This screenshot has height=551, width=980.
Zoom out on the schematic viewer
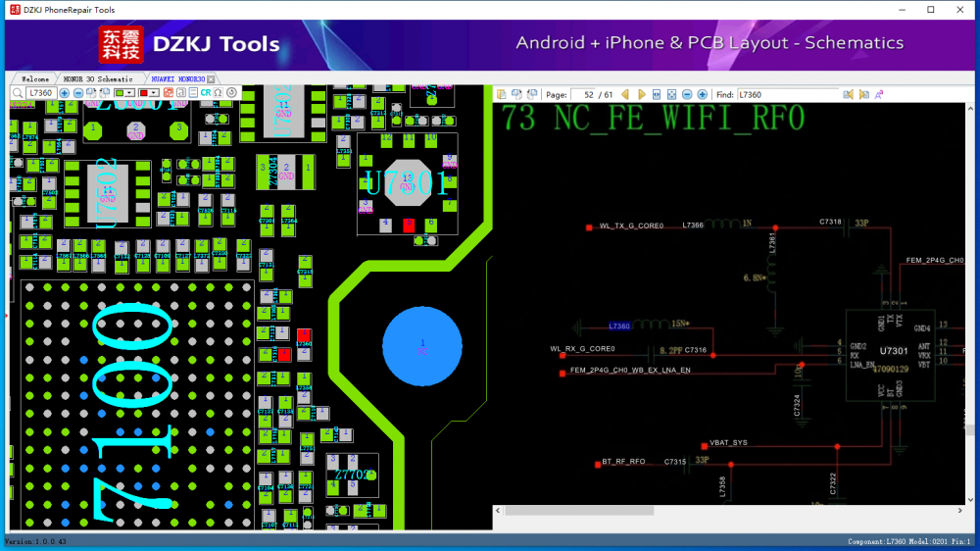pyautogui.click(x=687, y=94)
